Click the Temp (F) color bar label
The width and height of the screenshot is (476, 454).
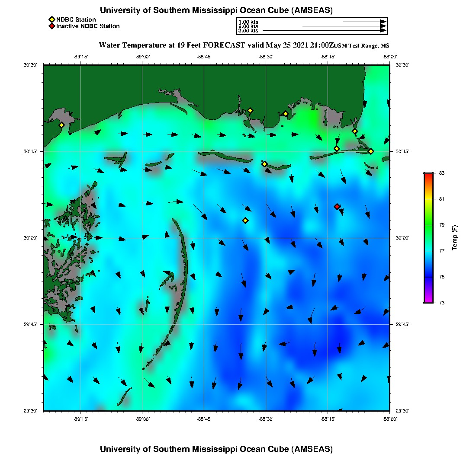click(455, 238)
